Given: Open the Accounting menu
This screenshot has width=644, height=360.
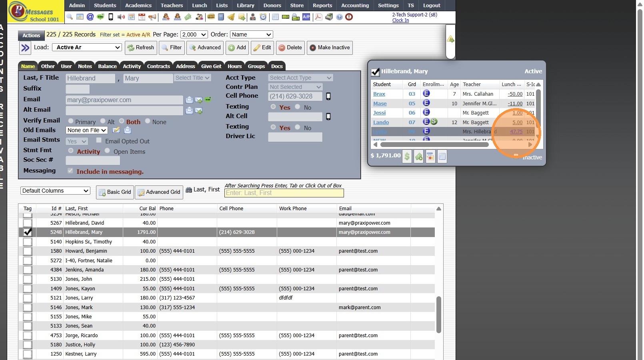Looking at the screenshot, I should (x=355, y=5).
